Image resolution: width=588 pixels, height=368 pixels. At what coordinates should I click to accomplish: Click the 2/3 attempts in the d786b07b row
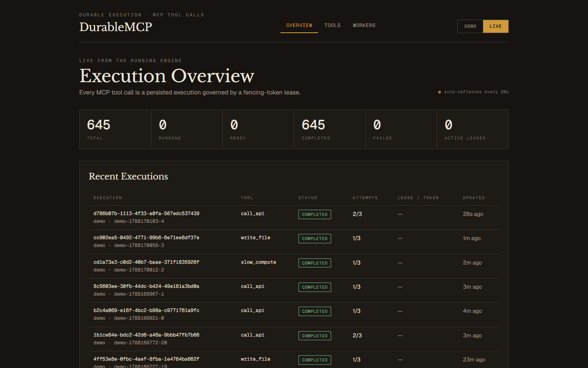click(x=357, y=214)
